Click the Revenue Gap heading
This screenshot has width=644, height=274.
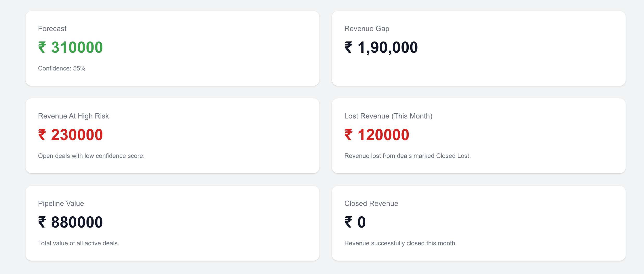click(x=367, y=29)
